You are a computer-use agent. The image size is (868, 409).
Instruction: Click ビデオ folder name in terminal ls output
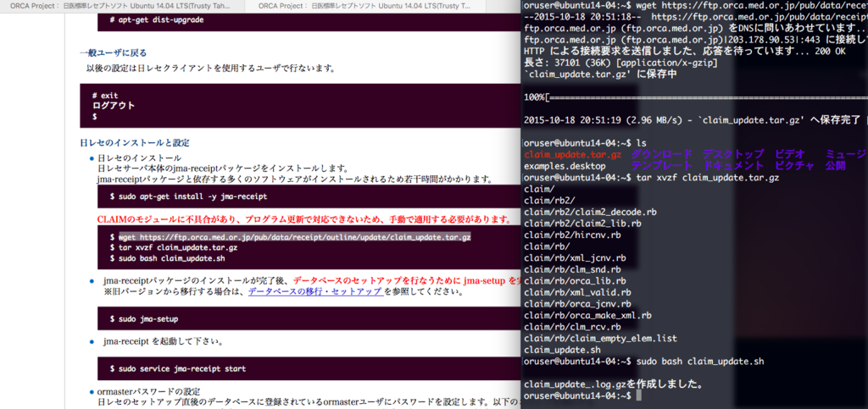(789, 154)
